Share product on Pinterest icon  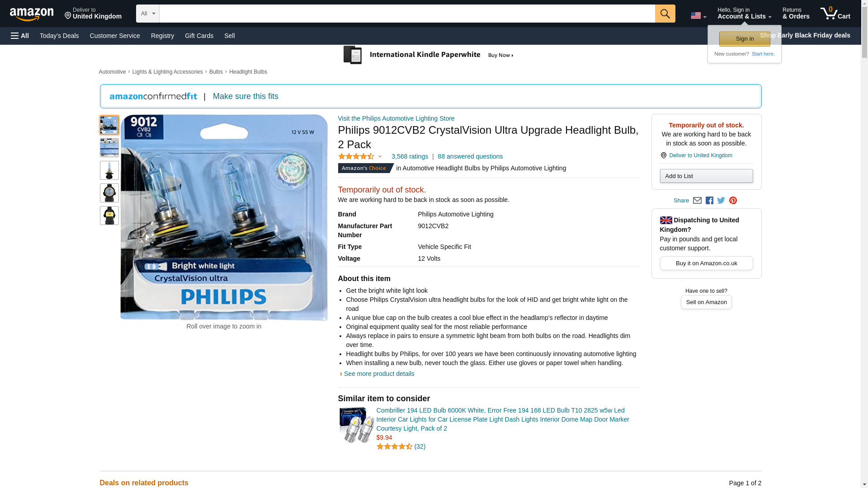point(733,201)
